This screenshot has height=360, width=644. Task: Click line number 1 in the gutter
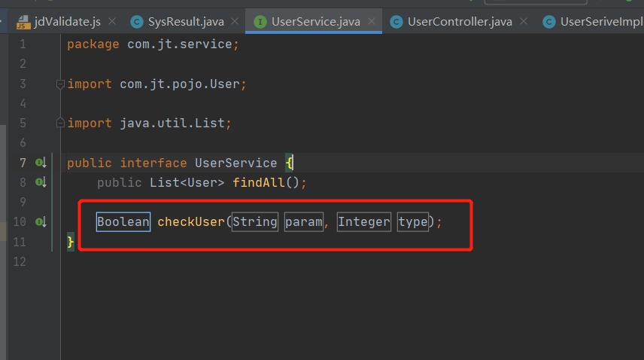point(23,44)
